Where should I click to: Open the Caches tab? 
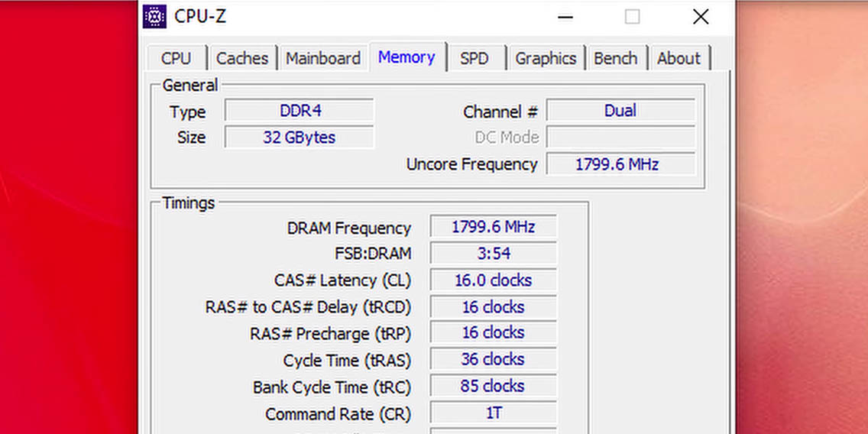242,58
